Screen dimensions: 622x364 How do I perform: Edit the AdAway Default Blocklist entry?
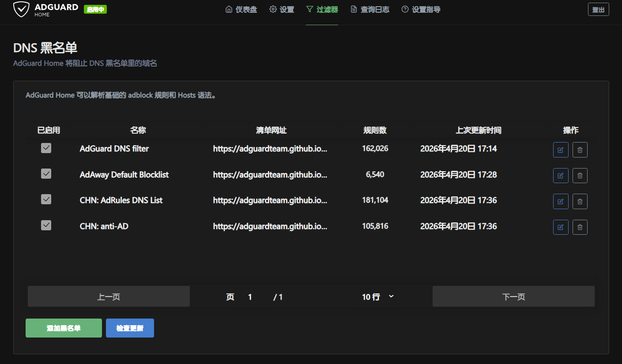pos(560,176)
